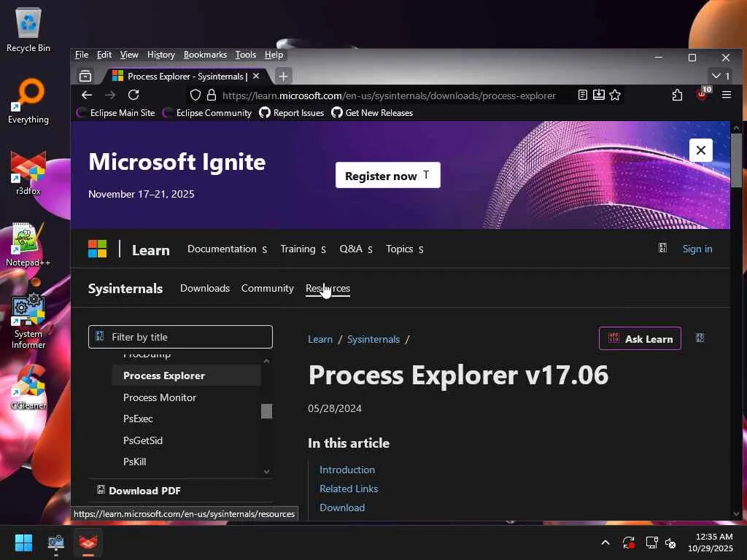Select PsGetSid in sidebar list
Viewport: 747px width, 560px height.
(143, 440)
